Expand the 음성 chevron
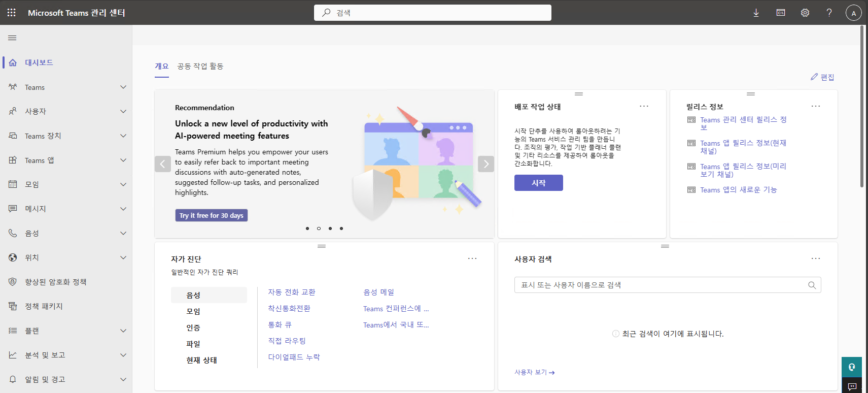868x393 pixels. tap(123, 233)
